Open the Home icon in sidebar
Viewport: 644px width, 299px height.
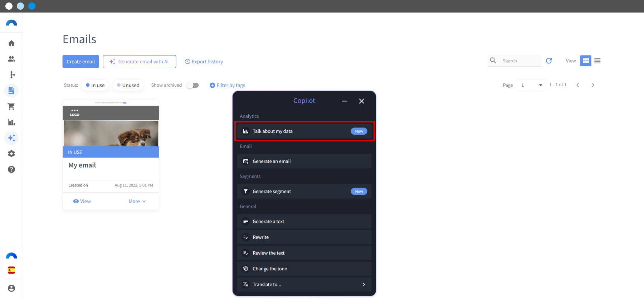[11, 43]
